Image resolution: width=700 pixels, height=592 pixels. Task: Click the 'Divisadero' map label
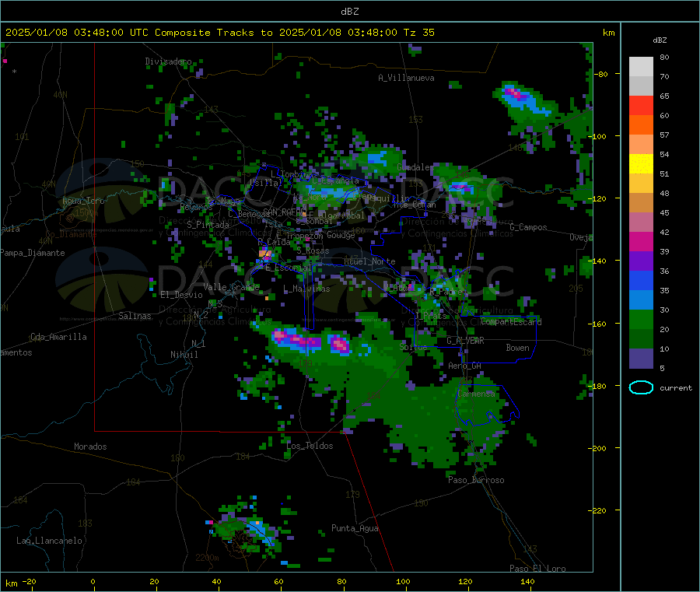click(168, 61)
